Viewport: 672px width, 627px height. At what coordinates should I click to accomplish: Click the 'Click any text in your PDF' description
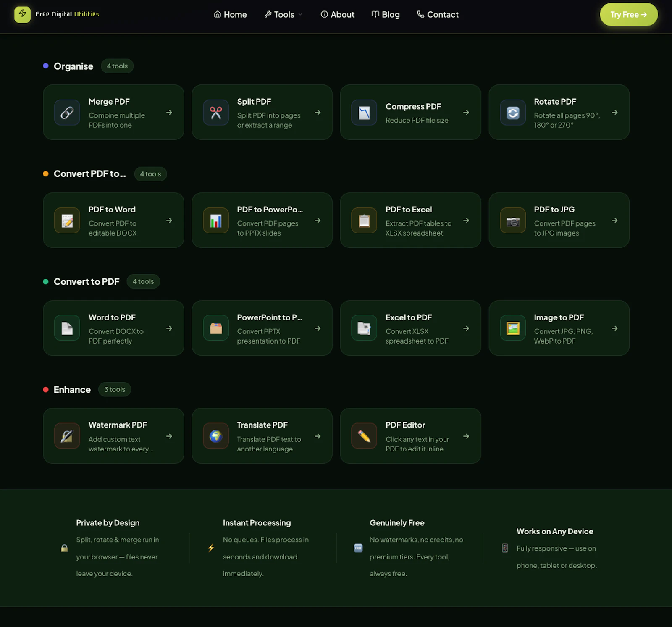(x=417, y=444)
